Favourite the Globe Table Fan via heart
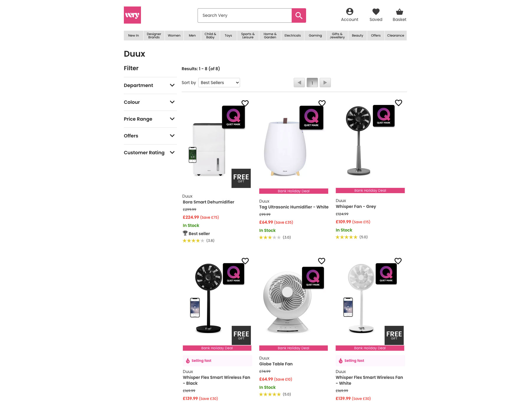The height and width of the screenshot is (412, 532). tap(321, 261)
